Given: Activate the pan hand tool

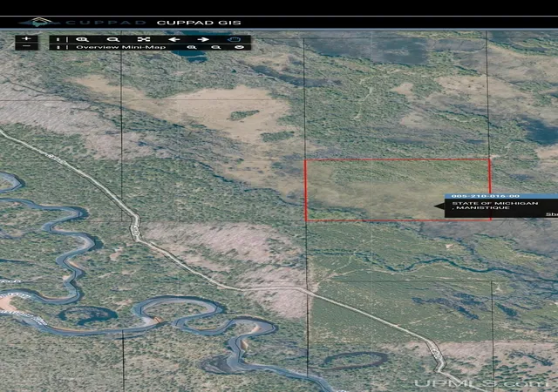Looking at the screenshot, I should (235, 39).
